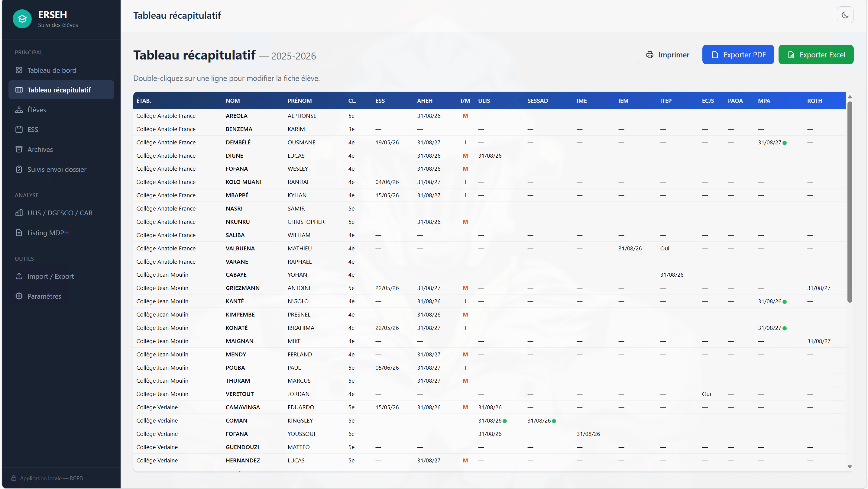Click the PRÉNOM column header
This screenshot has width=868, height=489.
pos(299,101)
